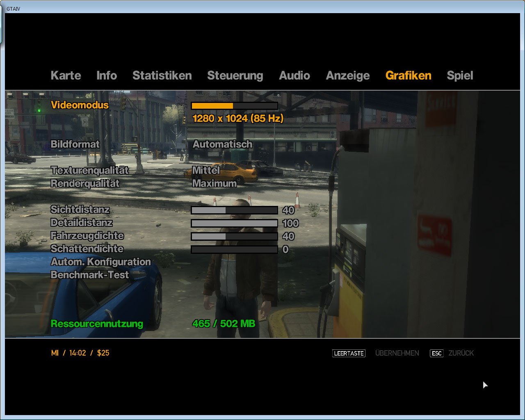Click the Ressourcennutzung label
The height and width of the screenshot is (420, 525).
click(97, 324)
